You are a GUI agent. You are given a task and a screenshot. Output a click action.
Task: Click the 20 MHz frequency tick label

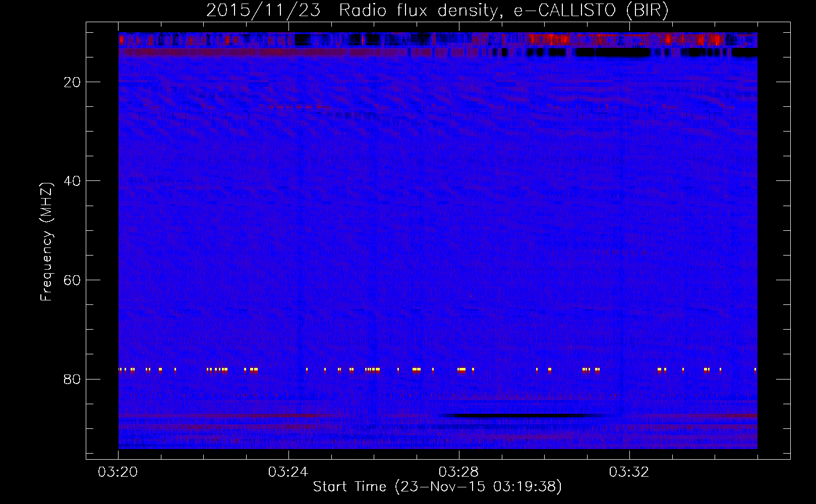72,82
